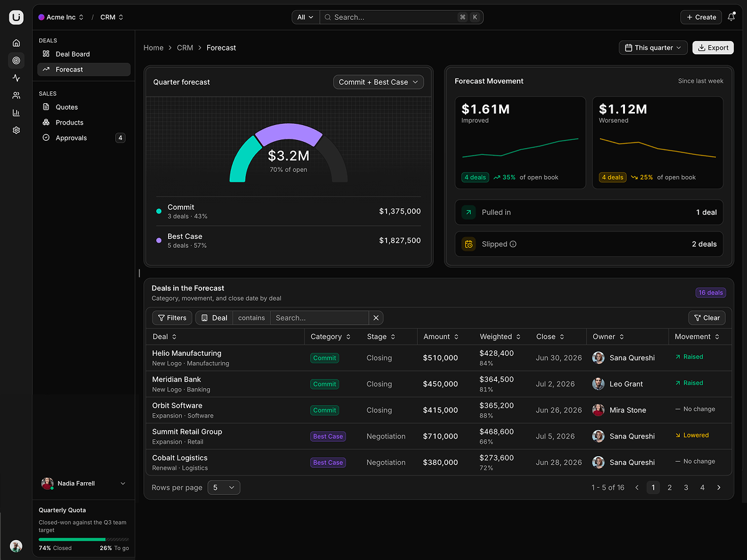Open the activity pulse icon in the left rail
This screenshot has height=560, width=747.
click(16, 78)
